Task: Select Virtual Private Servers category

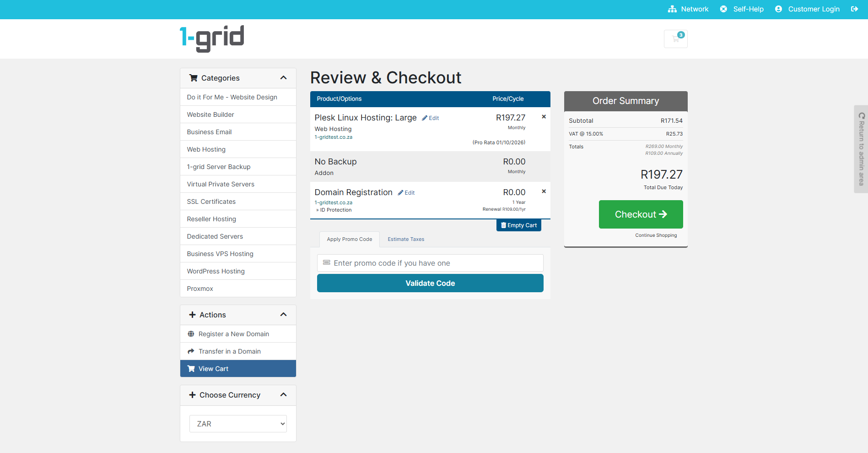Action: (x=238, y=184)
